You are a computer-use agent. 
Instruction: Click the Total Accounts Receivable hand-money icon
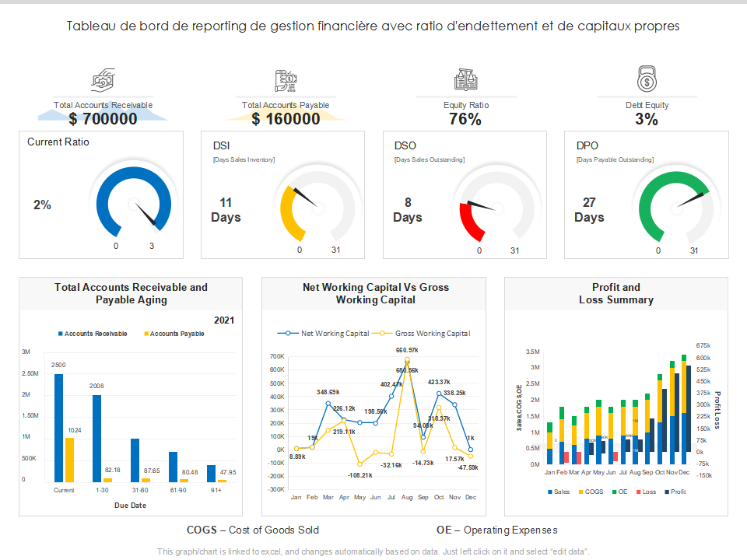tap(103, 80)
